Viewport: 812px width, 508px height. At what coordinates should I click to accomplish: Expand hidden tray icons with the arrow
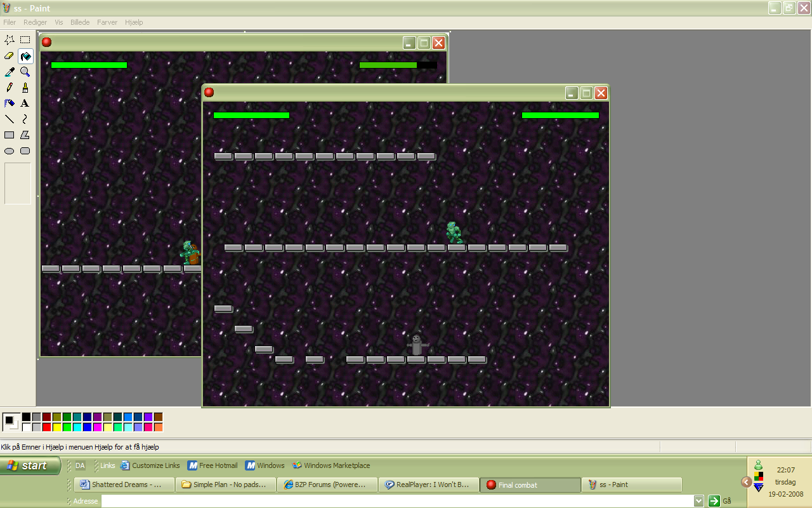tap(747, 482)
